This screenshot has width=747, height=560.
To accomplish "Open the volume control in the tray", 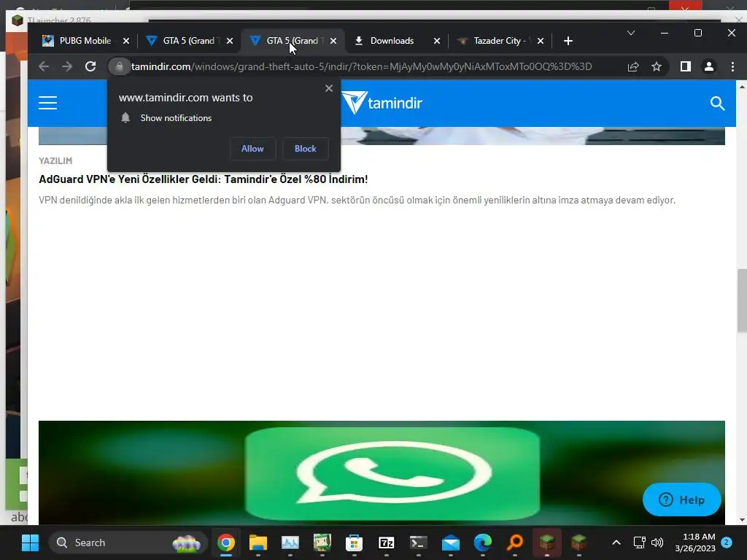I will [x=657, y=542].
